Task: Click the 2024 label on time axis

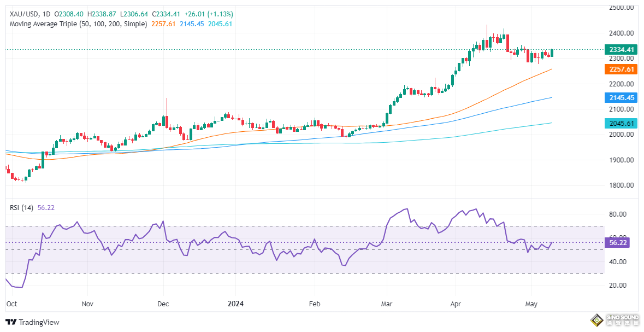Action: [236, 302]
